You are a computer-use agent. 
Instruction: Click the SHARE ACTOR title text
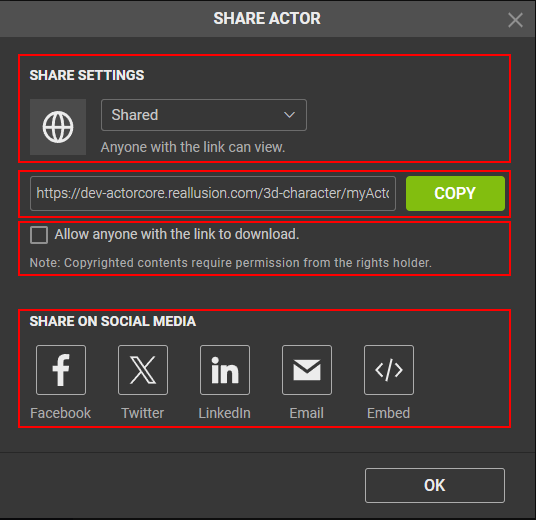[267, 18]
